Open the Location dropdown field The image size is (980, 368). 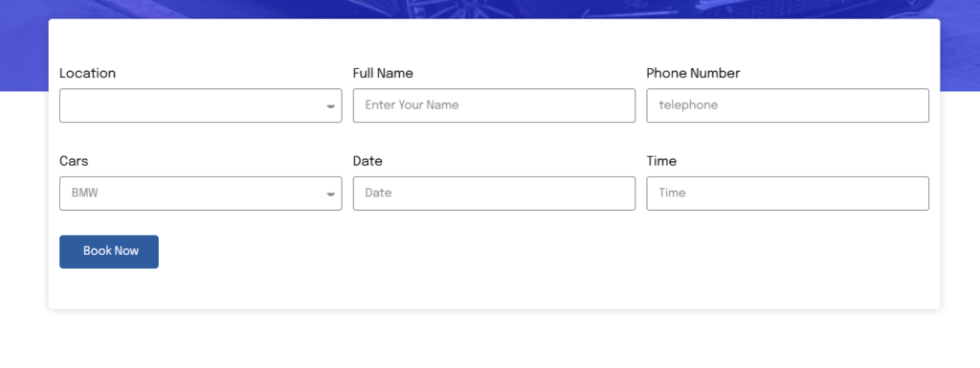(x=201, y=105)
